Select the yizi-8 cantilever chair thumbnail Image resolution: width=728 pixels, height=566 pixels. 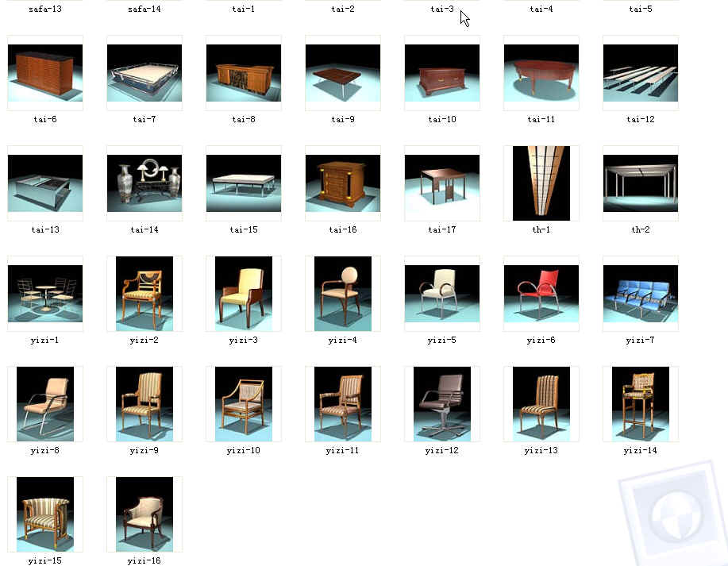[x=45, y=404]
